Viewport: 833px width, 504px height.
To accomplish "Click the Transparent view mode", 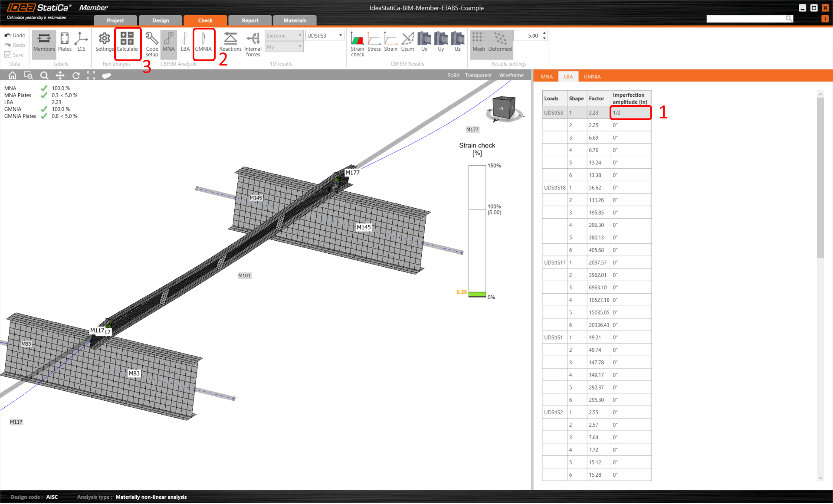I will (x=478, y=75).
